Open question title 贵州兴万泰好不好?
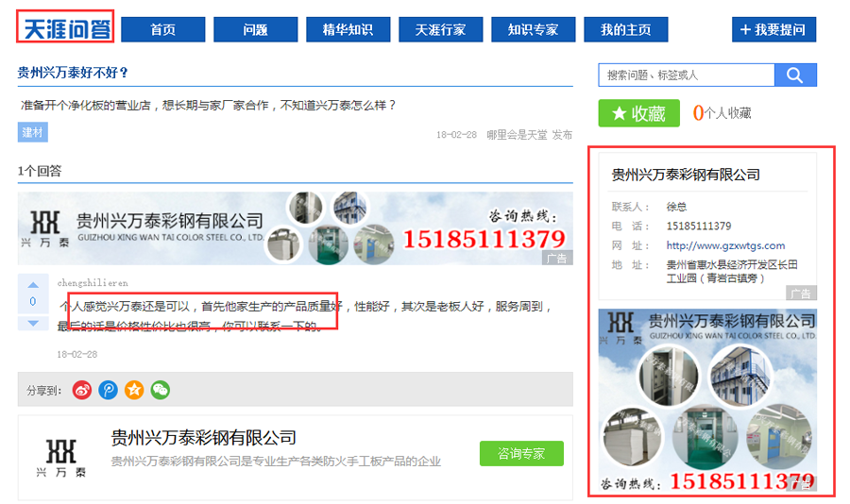The width and height of the screenshot is (850, 504). [x=73, y=73]
